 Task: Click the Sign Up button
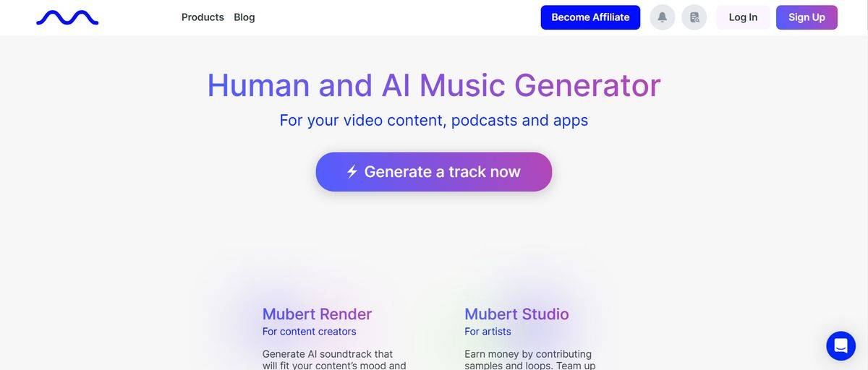point(807,17)
